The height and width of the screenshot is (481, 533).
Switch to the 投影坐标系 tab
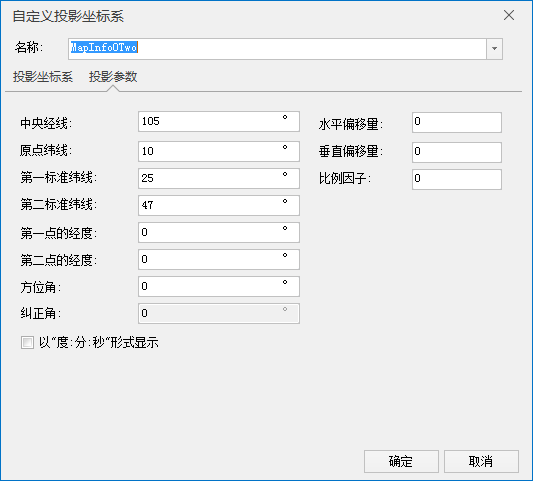[x=43, y=77]
